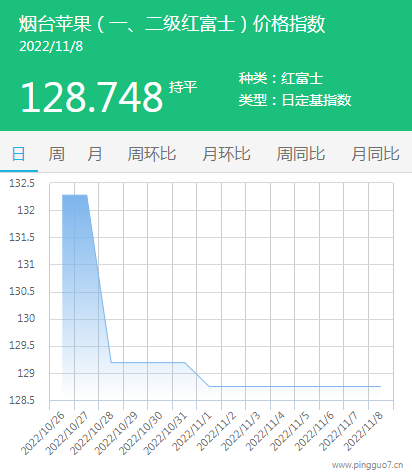Click the www.pingguo7.cn watermark link
The height and width of the screenshot is (474, 412).
coord(367,465)
